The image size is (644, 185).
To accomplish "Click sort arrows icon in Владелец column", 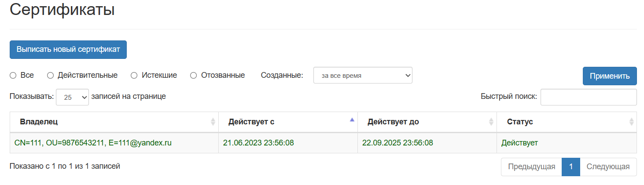I will (x=213, y=122).
